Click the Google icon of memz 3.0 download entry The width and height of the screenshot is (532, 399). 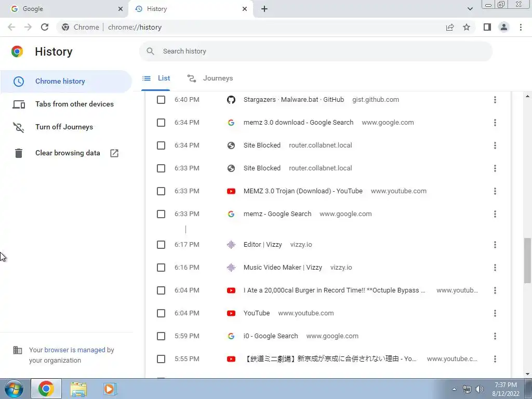click(231, 123)
